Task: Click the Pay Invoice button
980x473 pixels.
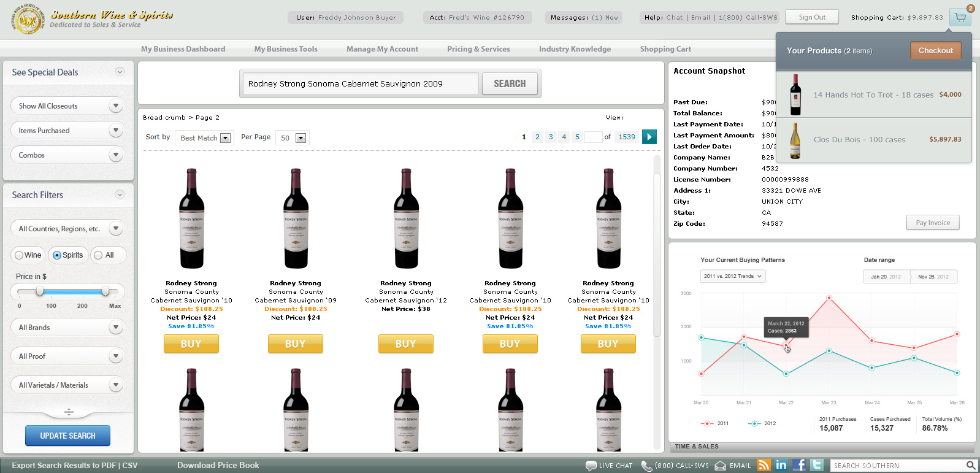Action: point(933,223)
